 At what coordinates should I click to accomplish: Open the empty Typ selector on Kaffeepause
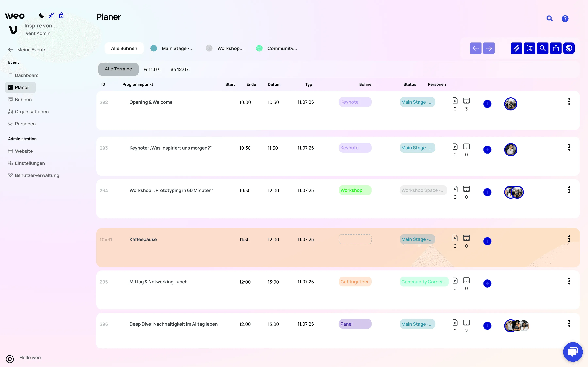click(355, 239)
